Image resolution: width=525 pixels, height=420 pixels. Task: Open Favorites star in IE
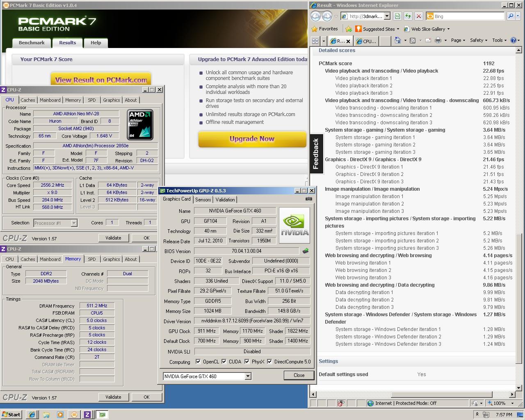pos(314,29)
